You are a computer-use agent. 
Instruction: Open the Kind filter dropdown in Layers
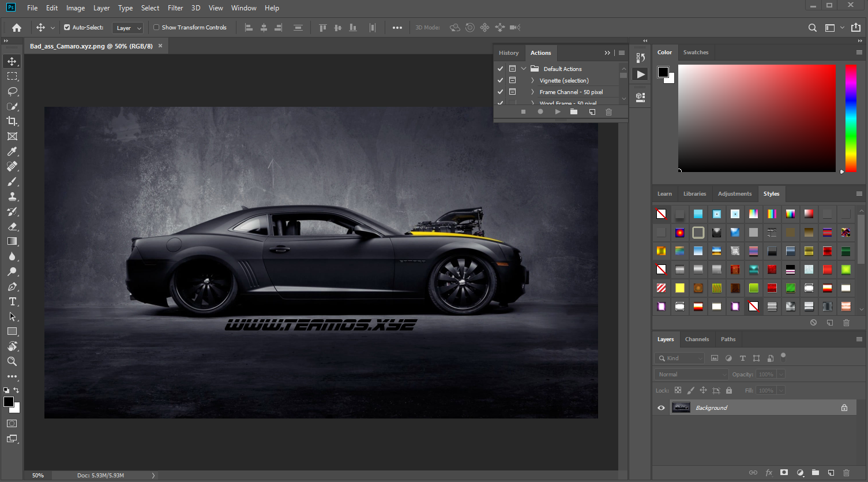tap(679, 358)
